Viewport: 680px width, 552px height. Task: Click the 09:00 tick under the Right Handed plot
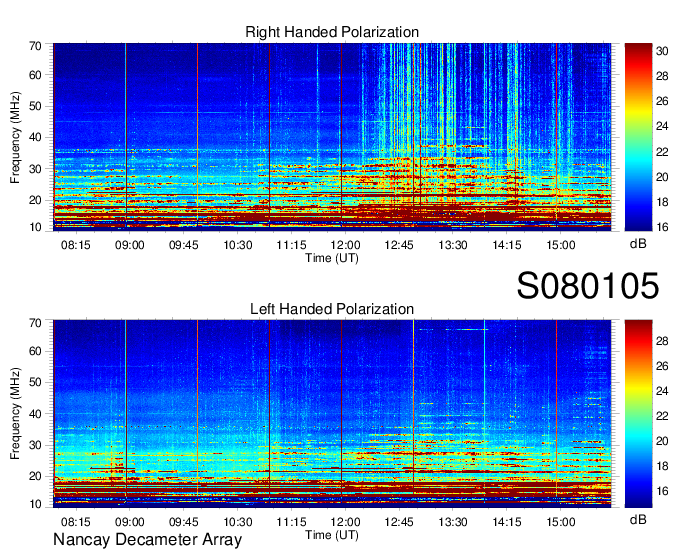click(129, 245)
